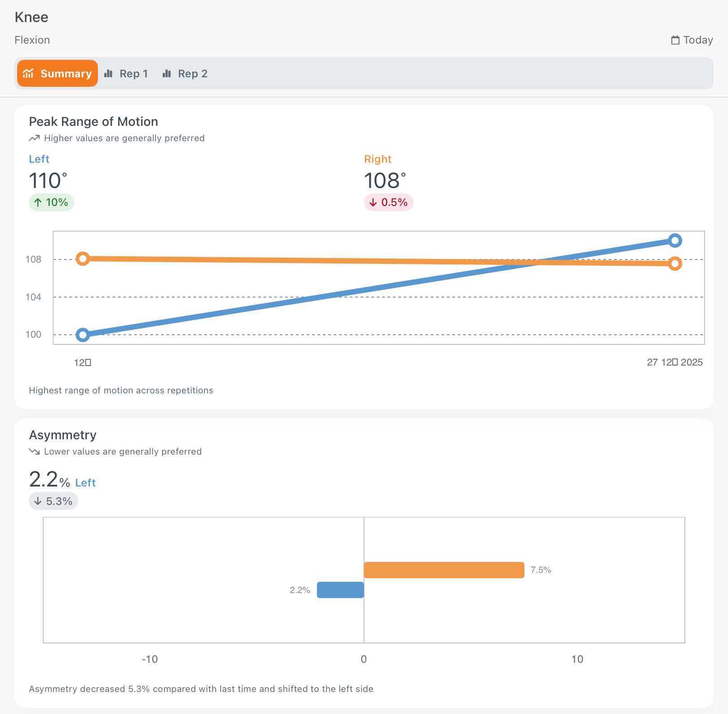728x714 pixels.
Task: Click 'Higher values are generally preferred' note
Action: click(124, 138)
